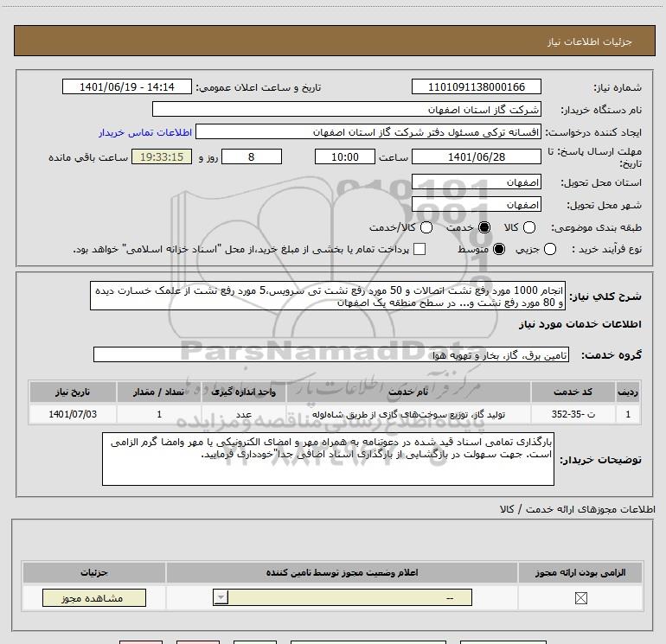Click the remaining days field 8
Screen dimensions: 666x644
coord(252,156)
